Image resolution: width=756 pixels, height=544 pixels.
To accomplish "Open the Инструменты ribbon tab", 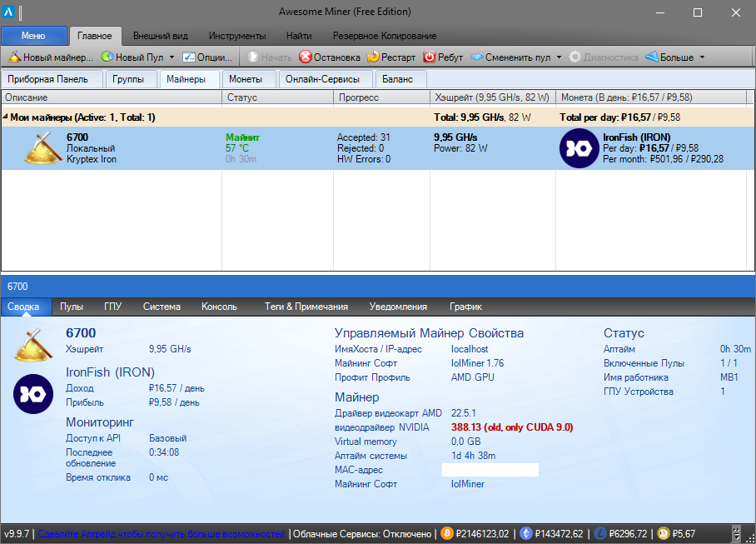I will [x=237, y=36].
